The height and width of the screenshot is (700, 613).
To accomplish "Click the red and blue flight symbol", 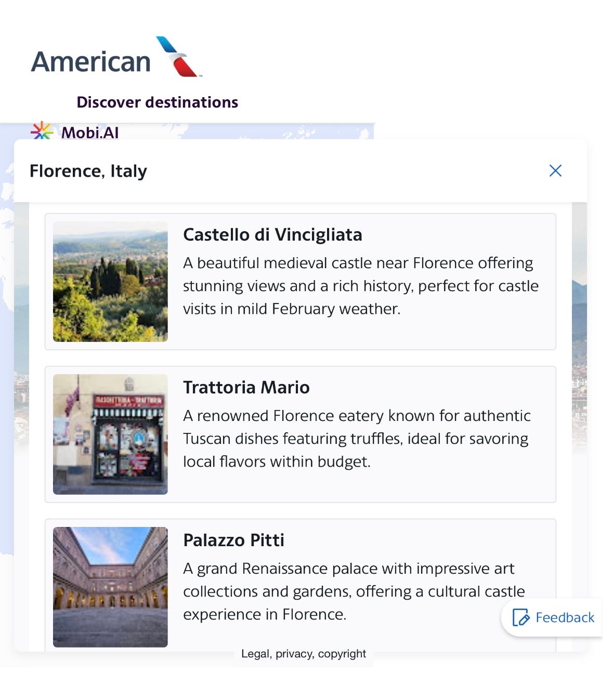I will point(178,57).
